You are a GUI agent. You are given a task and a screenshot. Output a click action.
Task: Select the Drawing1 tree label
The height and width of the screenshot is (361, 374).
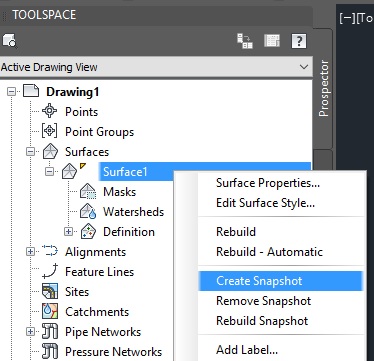(x=73, y=92)
